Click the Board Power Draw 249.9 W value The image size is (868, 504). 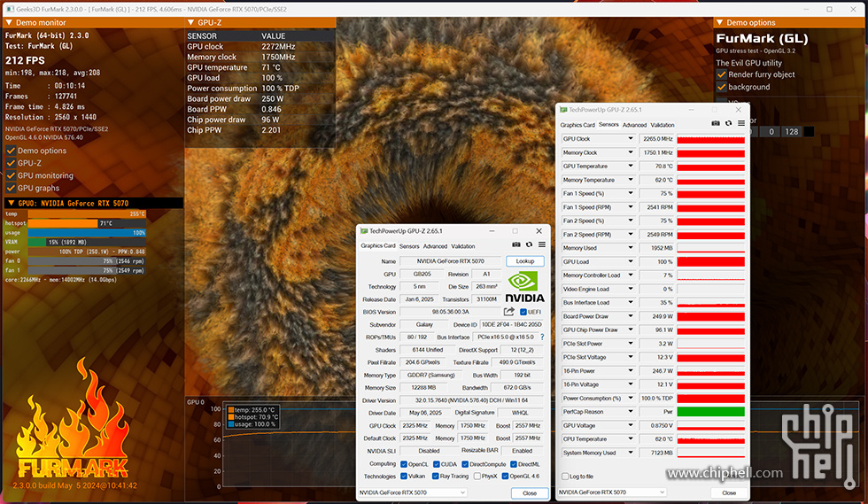click(656, 316)
